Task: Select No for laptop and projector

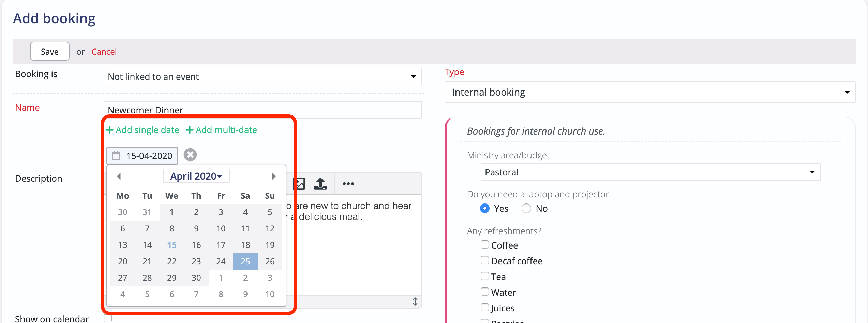Action: (526, 208)
